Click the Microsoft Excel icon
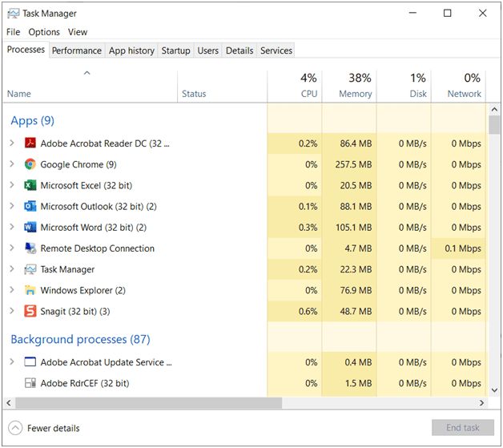Screen dimensions: 503x448 tap(30, 185)
